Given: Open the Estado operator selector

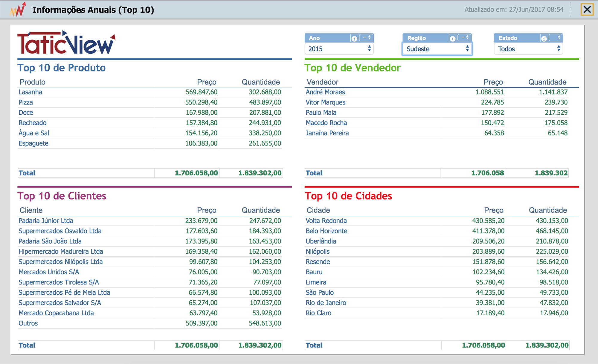Looking at the screenshot, I should (x=556, y=38).
